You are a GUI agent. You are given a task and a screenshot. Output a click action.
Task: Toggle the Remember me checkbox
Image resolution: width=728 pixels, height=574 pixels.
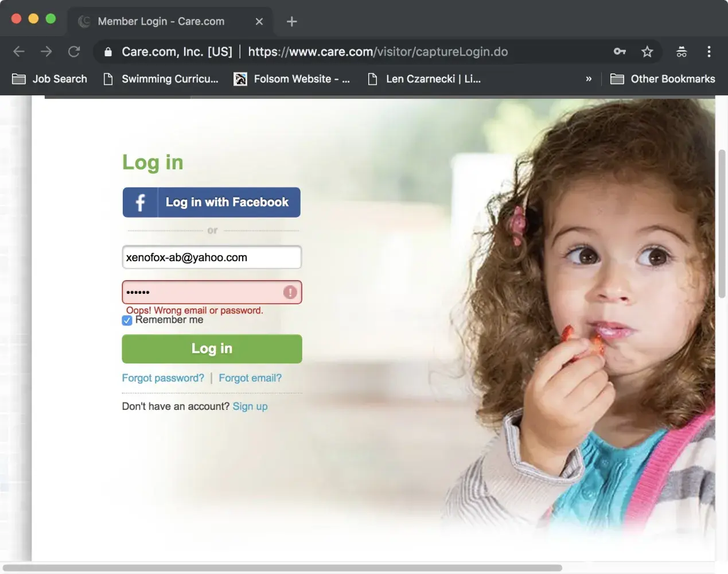point(127,320)
